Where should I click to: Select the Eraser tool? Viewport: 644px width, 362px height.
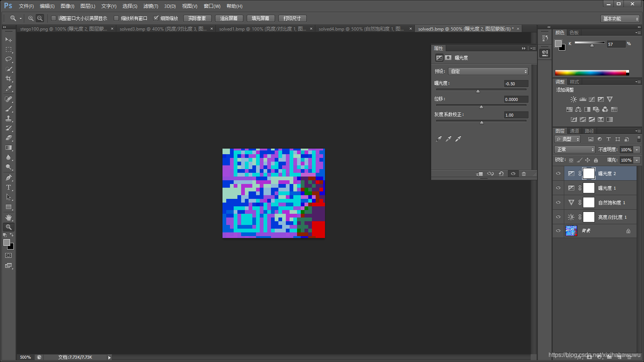pos(9,138)
